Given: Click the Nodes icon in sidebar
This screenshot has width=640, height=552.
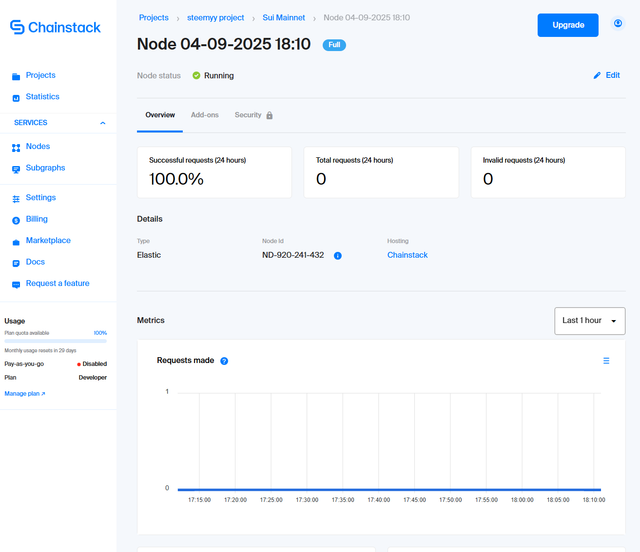Looking at the screenshot, I should 16,148.
